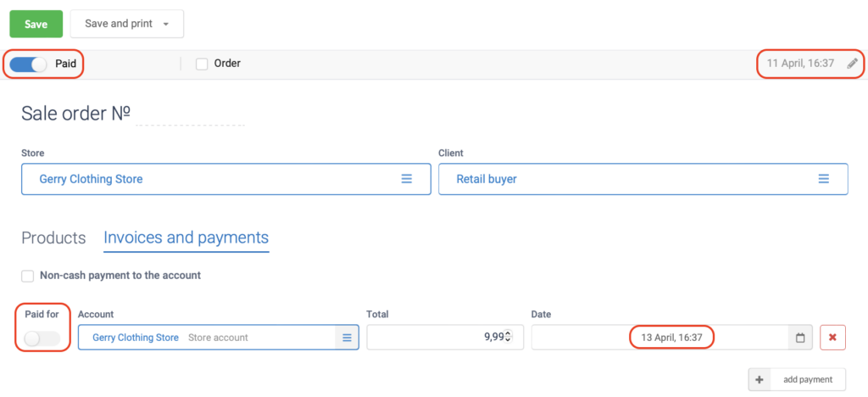Enable Non-cash payment to the account checkbox
This screenshot has height=397, width=868.
click(x=28, y=276)
